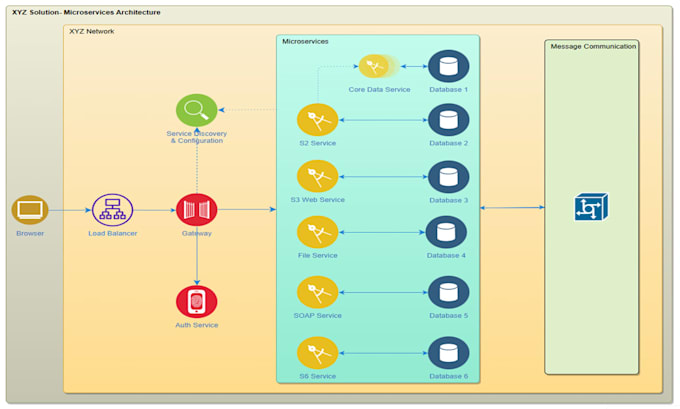Click the red Gateway icon
The height and width of the screenshot is (409, 680).
(196, 210)
